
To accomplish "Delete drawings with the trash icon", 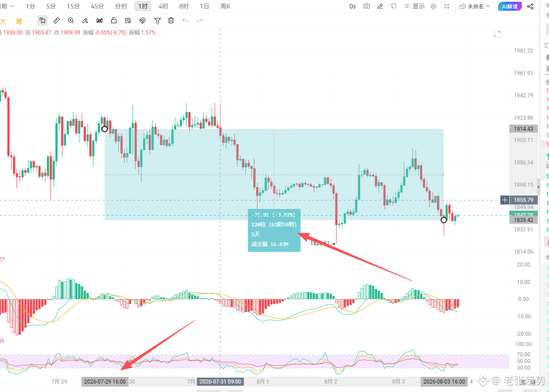I will [x=171, y=21].
